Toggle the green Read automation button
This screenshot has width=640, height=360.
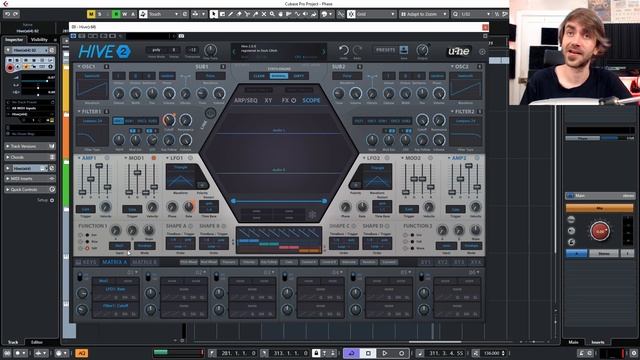click(116, 14)
